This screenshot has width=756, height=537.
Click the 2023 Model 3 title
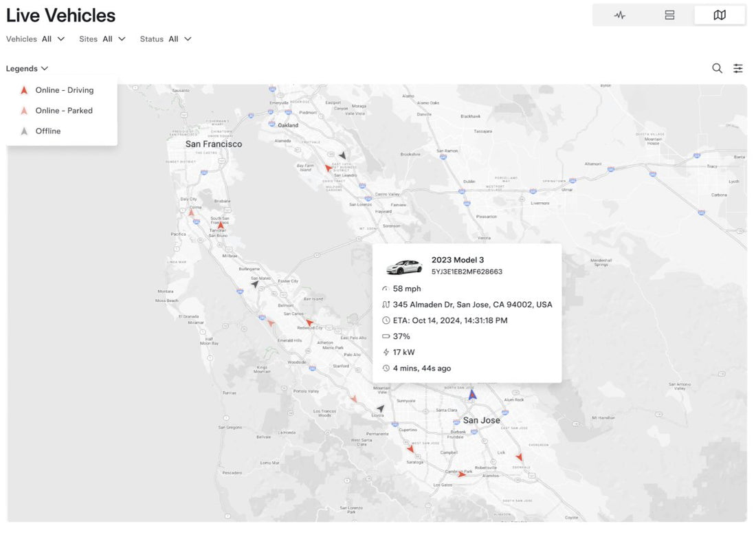coord(457,260)
